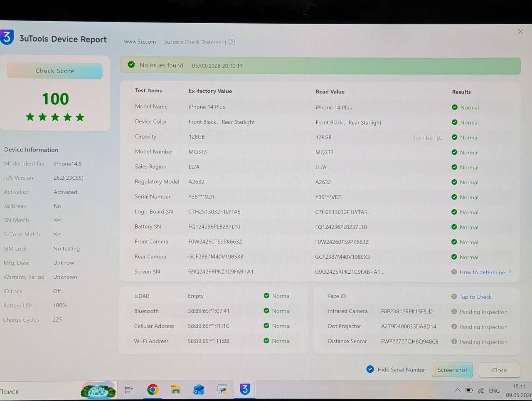Screen dimensions: 532x401
Task: Click the Wi-Fi Address value
Action: [x=209, y=341]
